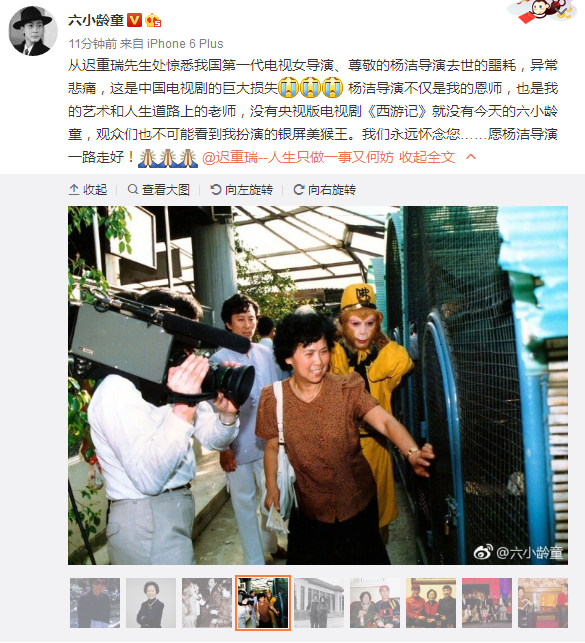Click the main enlarged photo with cameraman
585x643 pixels.
[x=318, y=385]
